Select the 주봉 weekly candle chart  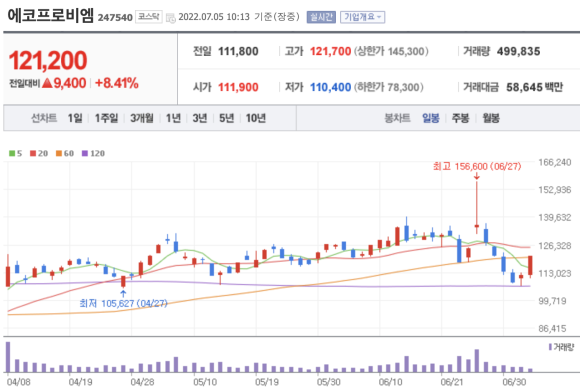[x=461, y=118]
